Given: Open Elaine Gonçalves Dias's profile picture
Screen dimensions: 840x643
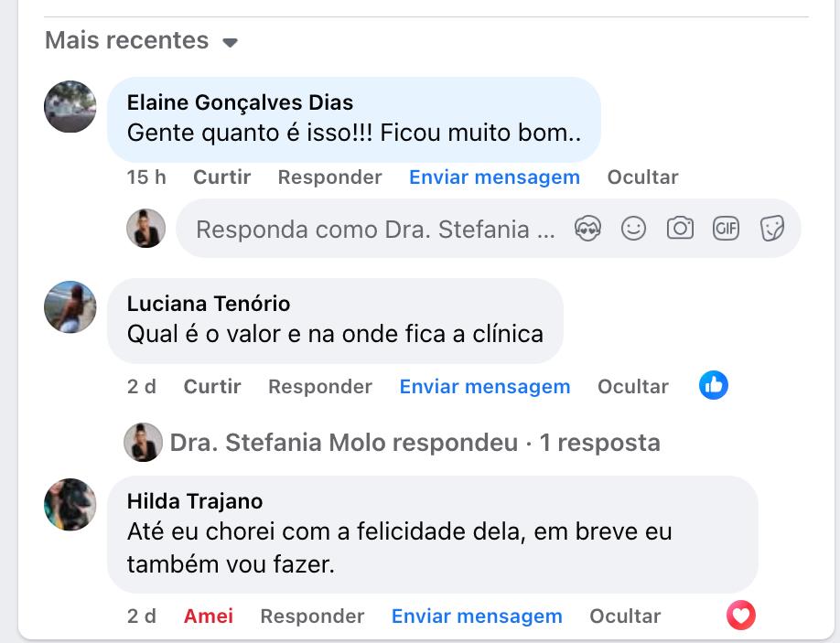Looking at the screenshot, I should coord(70,107).
